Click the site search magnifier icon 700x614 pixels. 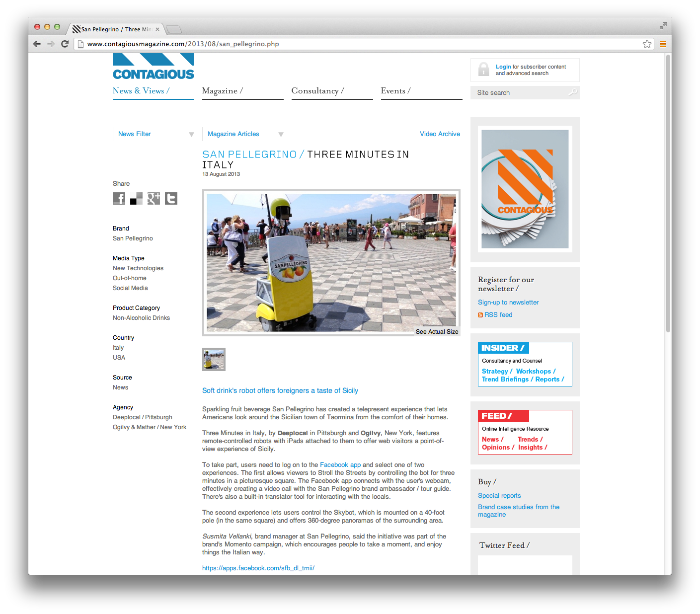click(573, 92)
